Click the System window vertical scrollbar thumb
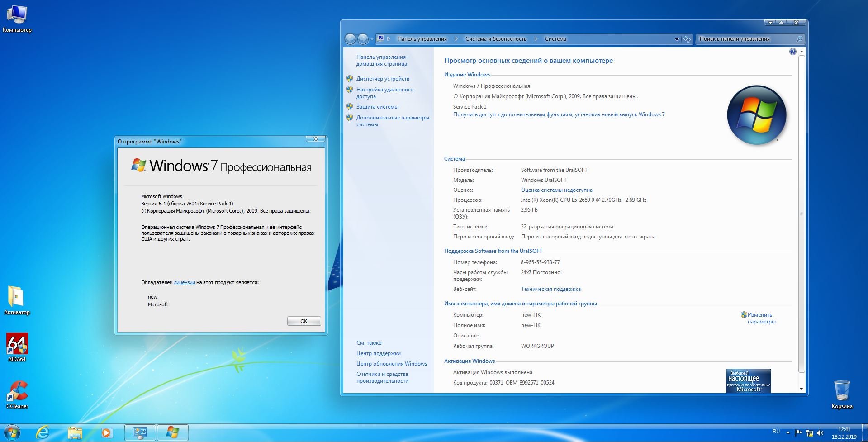This screenshot has height=442, width=868. point(802,214)
